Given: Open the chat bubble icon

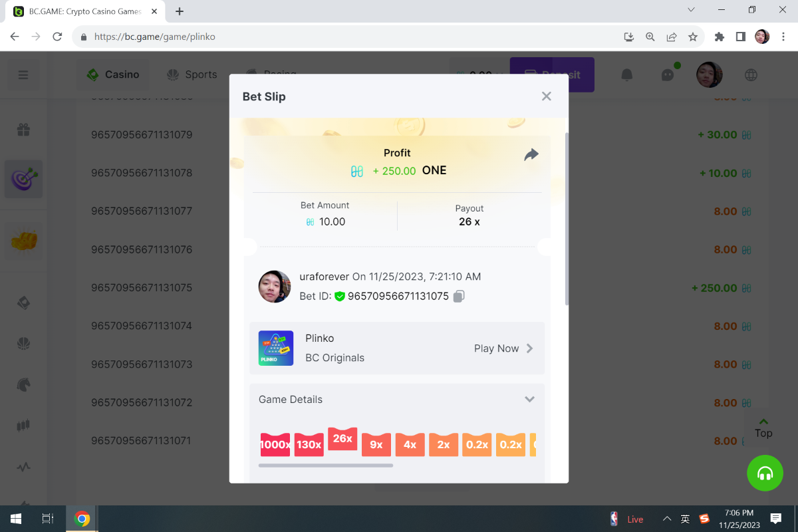Looking at the screenshot, I should (x=668, y=75).
